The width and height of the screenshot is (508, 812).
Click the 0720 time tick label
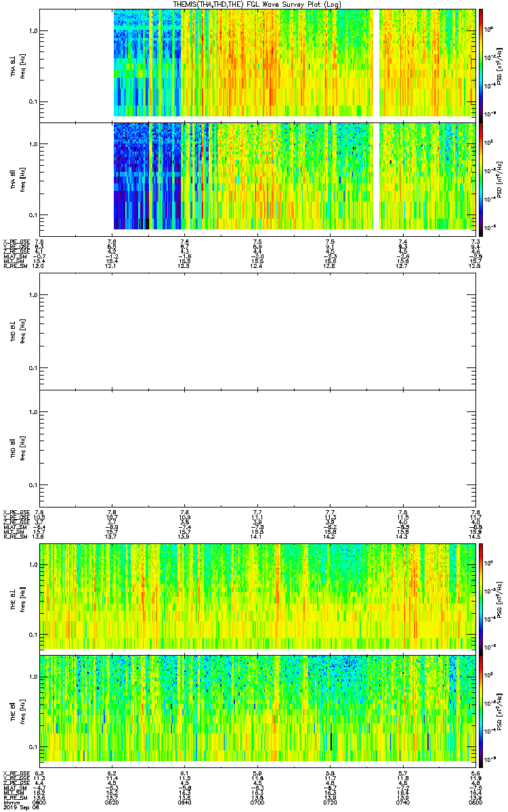(330, 801)
